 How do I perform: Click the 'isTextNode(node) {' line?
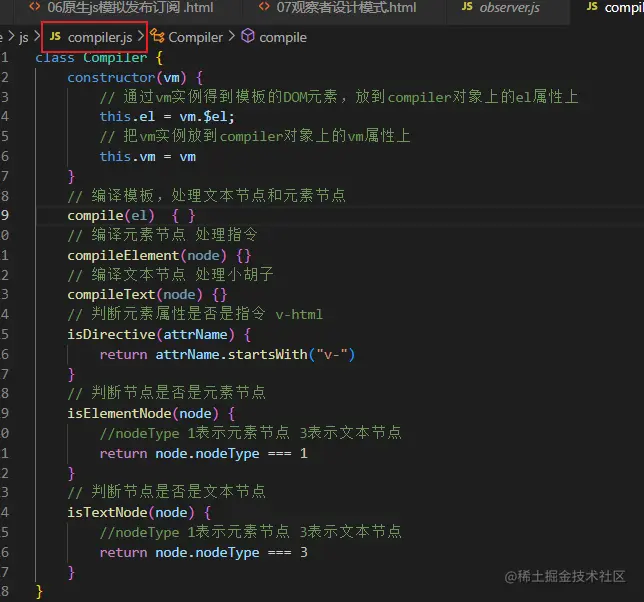pyautogui.click(x=139, y=512)
